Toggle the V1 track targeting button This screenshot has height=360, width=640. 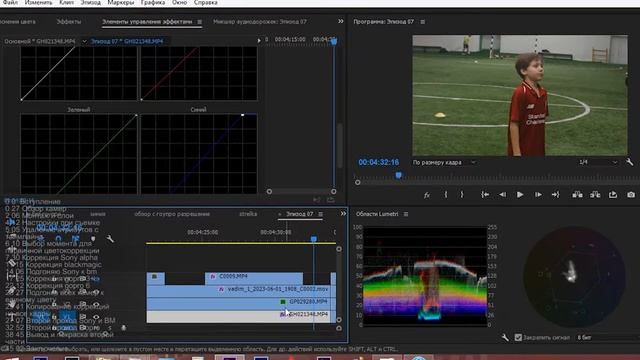coord(67,316)
